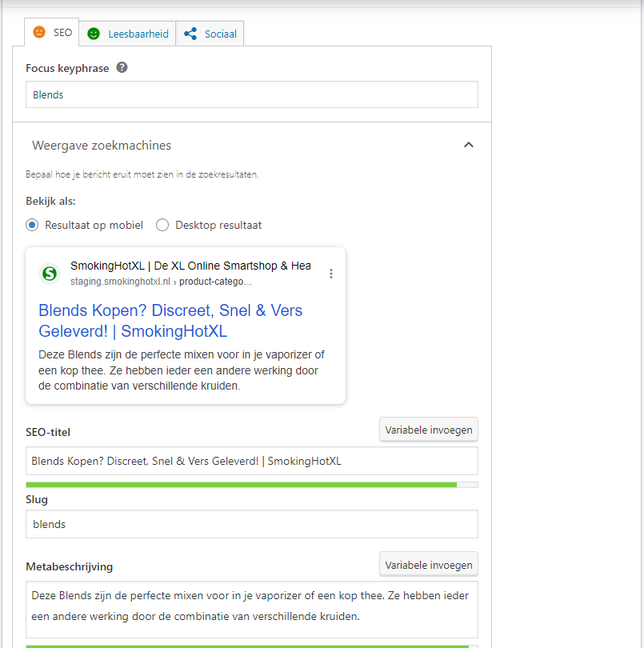Open the SEO tab
Screen dimensions: 644x648
(52, 32)
